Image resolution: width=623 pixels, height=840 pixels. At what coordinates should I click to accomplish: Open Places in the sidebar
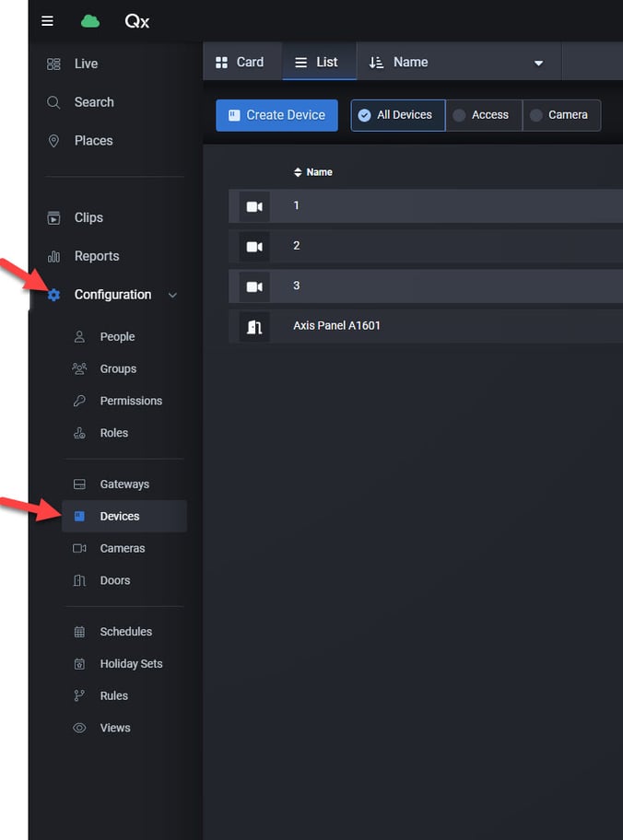pos(93,141)
